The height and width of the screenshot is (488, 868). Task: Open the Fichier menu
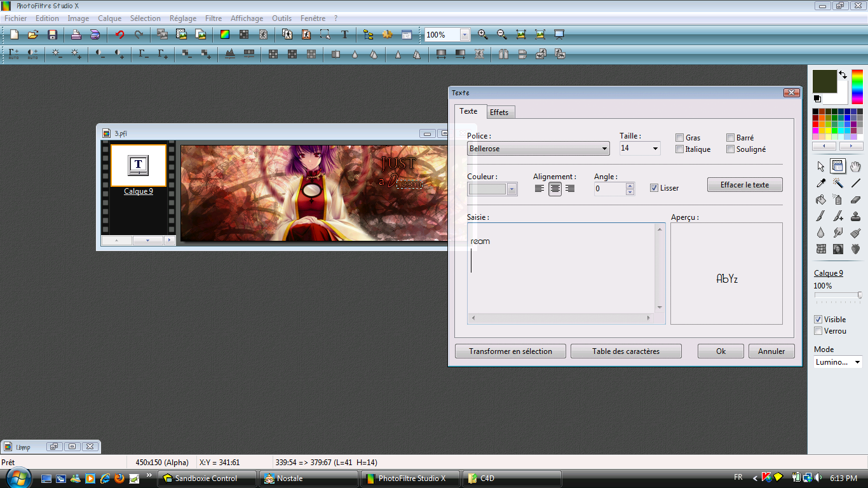point(16,18)
